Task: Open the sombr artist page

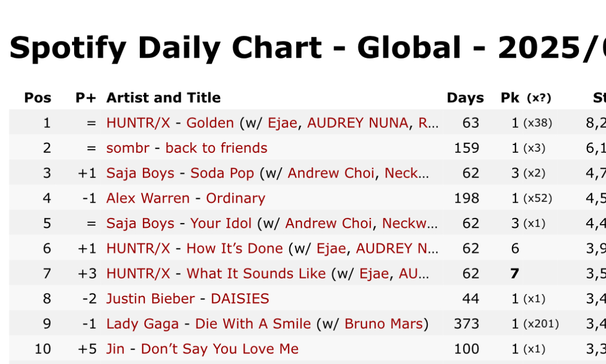Action: tap(127, 148)
